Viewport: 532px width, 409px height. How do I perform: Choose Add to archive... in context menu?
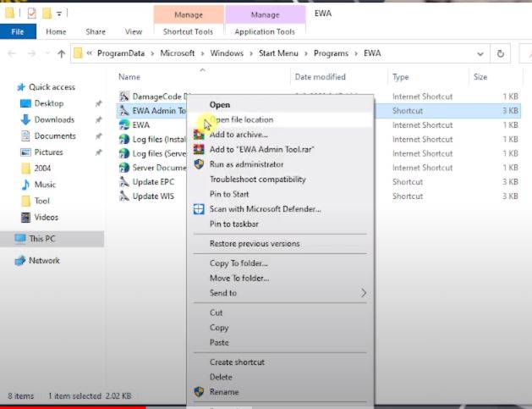(280, 135)
